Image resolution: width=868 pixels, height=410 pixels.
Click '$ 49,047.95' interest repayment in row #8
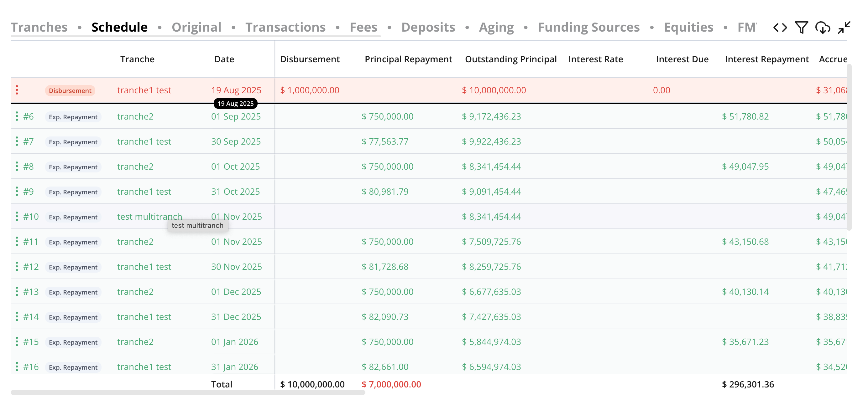click(x=745, y=166)
